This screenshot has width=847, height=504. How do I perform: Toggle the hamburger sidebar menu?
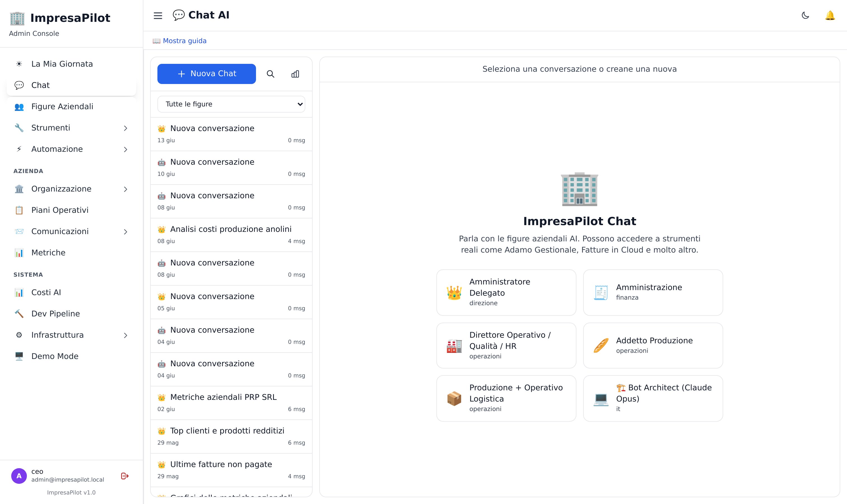click(158, 16)
